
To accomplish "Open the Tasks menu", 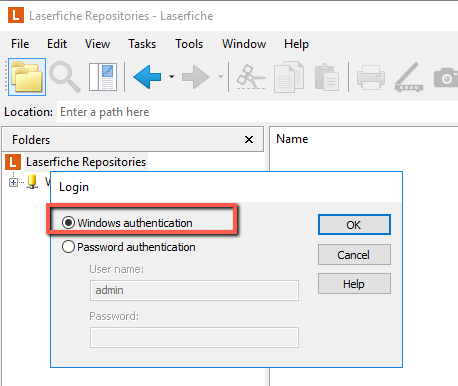I will coord(142,44).
